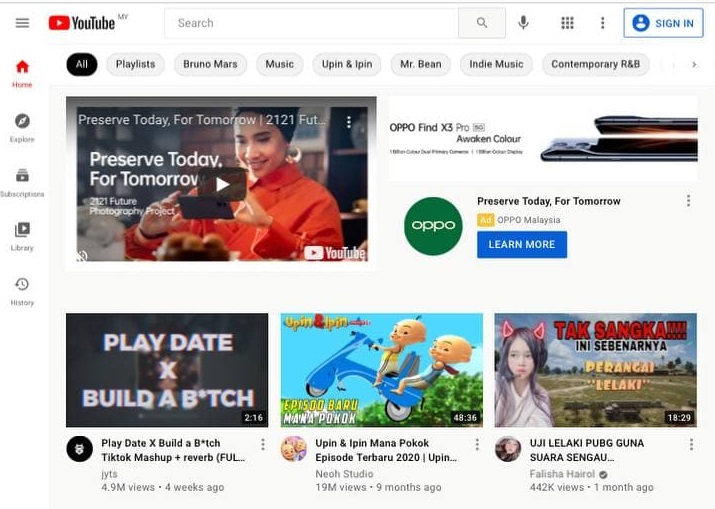
Task: Open settings three-dot menu in header
Action: tap(602, 23)
